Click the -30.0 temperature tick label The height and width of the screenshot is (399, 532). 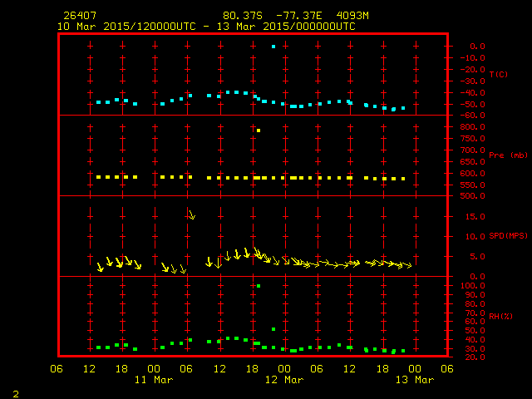tap(473, 81)
